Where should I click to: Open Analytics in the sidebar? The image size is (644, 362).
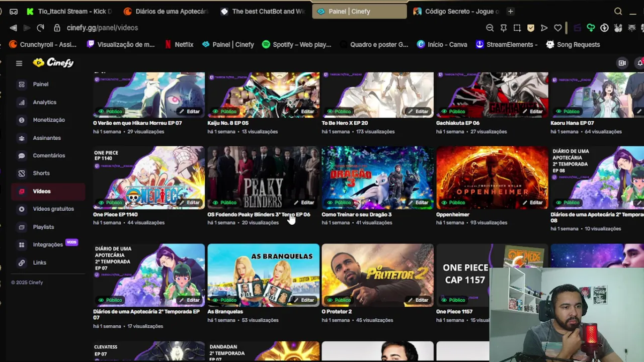(44, 102)
